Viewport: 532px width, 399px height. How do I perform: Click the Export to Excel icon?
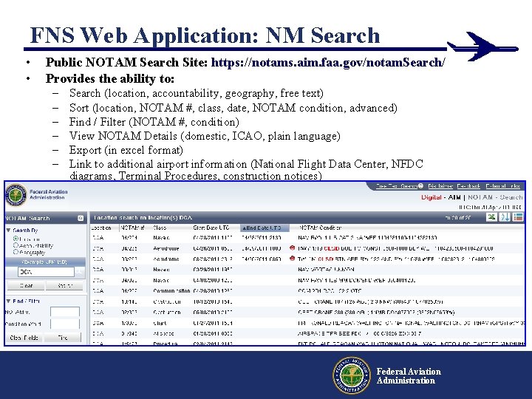click(491, 217)
